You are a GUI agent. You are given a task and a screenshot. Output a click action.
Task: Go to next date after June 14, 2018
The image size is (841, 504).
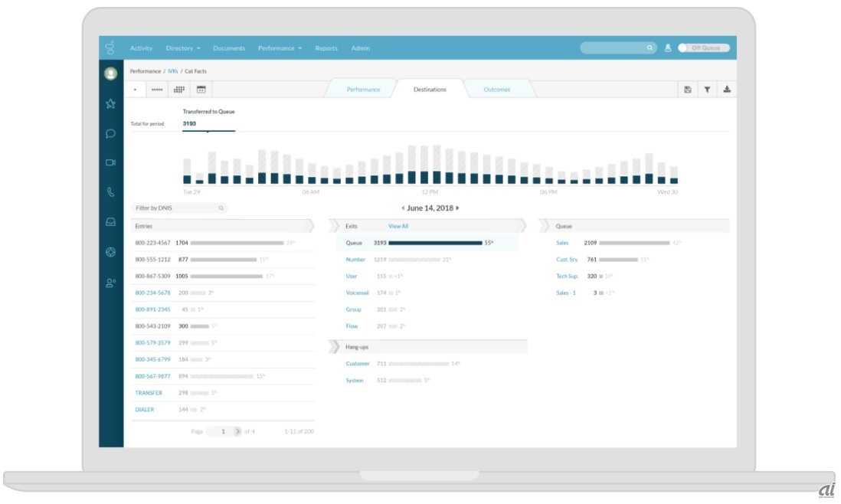pos(458,208)
